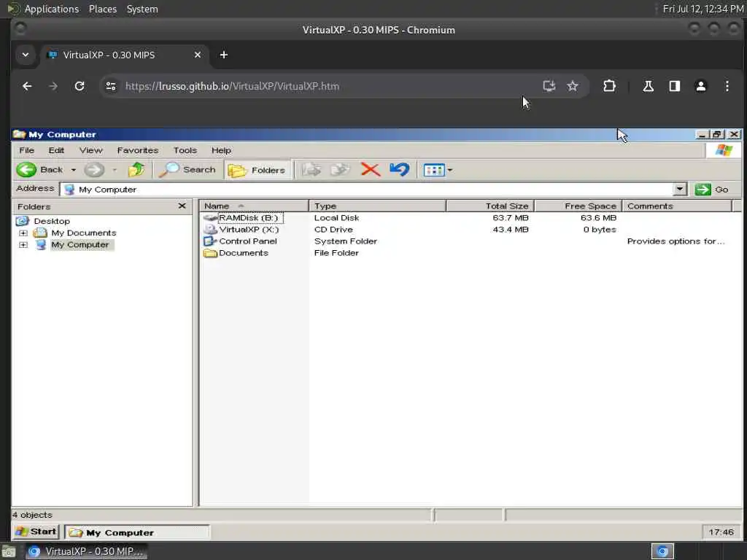
Task: Go back in Chromium browser
Action: pyautogui.click(x=27, y=86)
